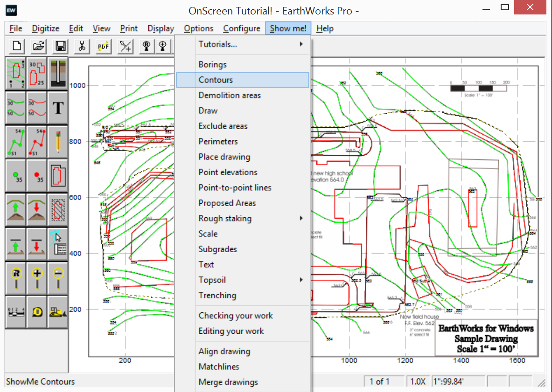Choose Contours in the Show me menu
This screenshot has height=392, width=552.
click(243, 80)
